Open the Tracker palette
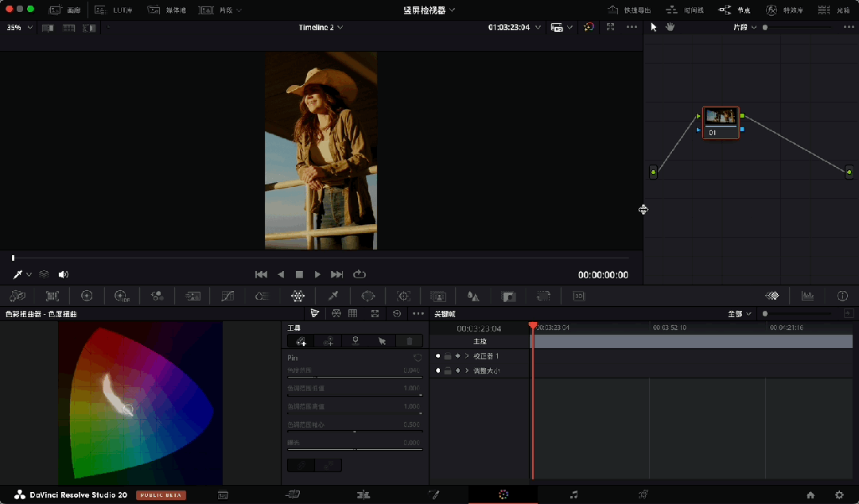859x504 pixels. click(403, 296)
